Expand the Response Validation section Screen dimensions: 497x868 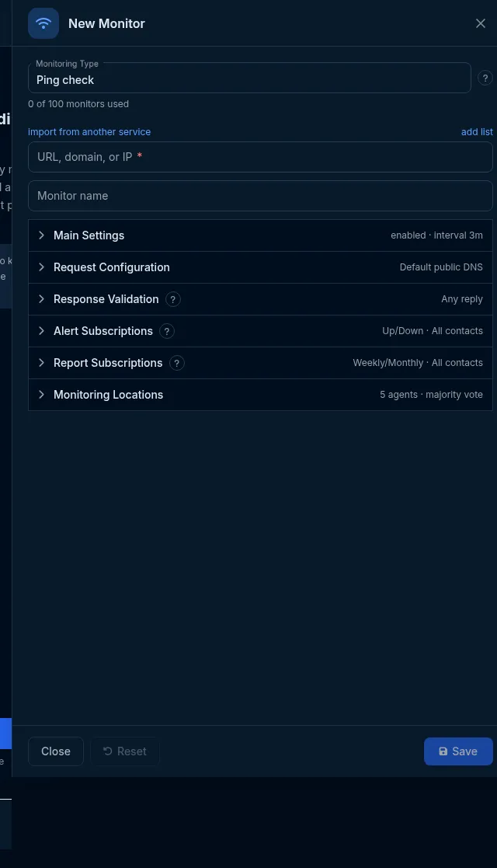pos(260,299)
